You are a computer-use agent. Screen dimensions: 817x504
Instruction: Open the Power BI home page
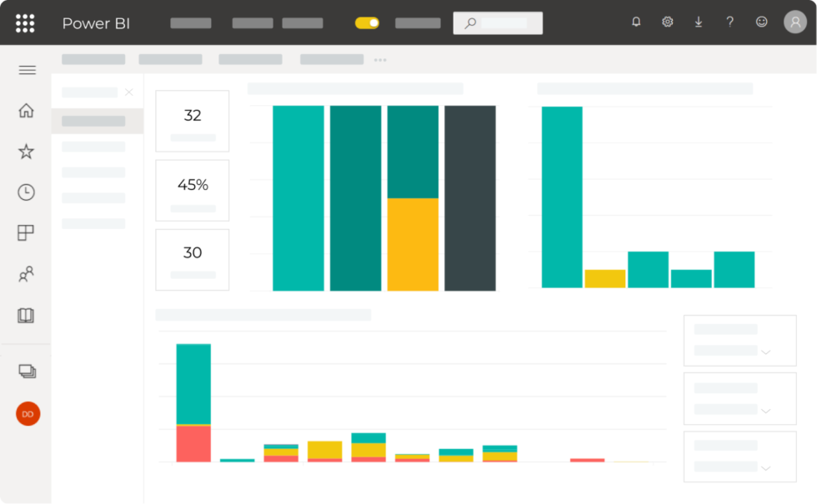(26, 111)
